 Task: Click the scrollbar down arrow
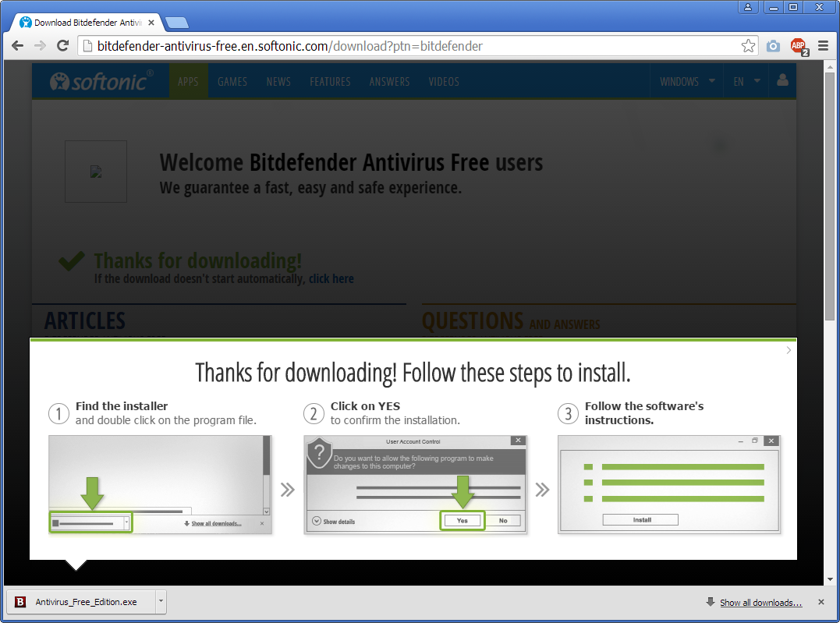(x=830, y=579)
